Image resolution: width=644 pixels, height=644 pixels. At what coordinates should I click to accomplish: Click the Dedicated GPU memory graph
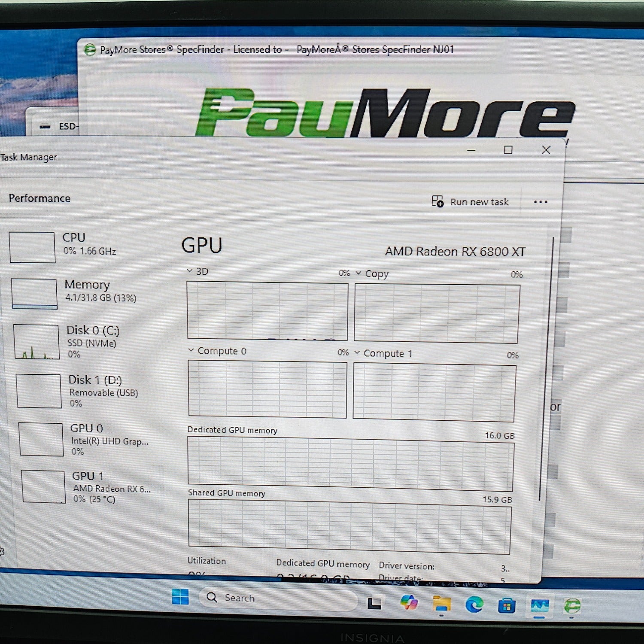(x=350, y=464)
